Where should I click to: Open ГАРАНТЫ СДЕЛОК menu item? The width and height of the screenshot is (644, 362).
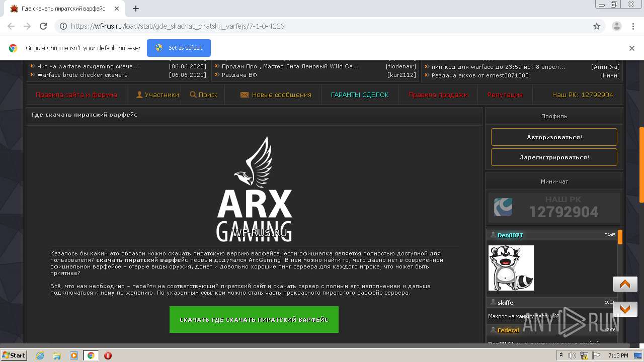pos(360,95)
